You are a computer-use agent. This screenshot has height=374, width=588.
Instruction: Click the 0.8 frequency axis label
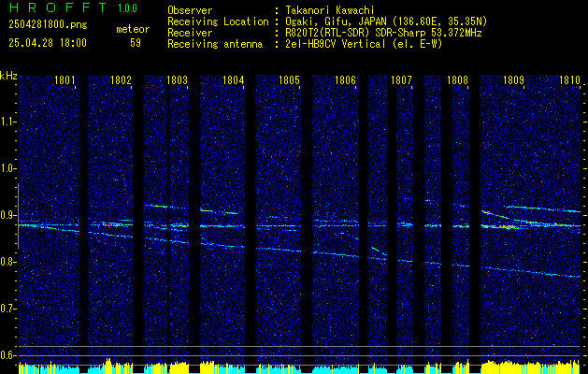[7, 262]
